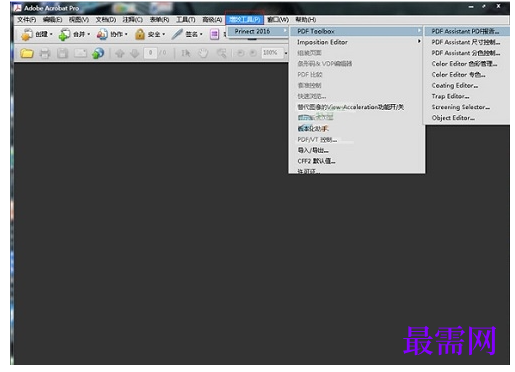Click the Next Page down arrow icon

point(134,53)
